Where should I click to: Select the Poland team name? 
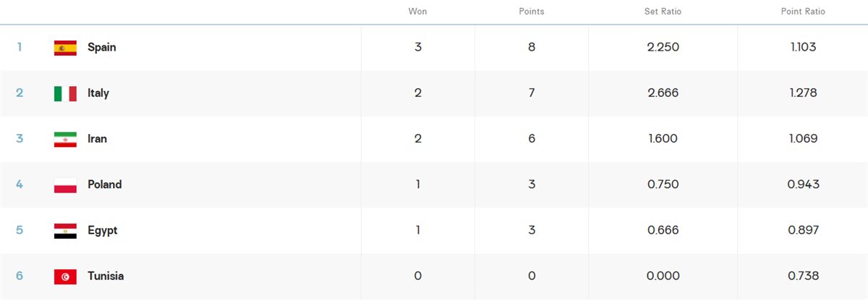tap(105, 185)
